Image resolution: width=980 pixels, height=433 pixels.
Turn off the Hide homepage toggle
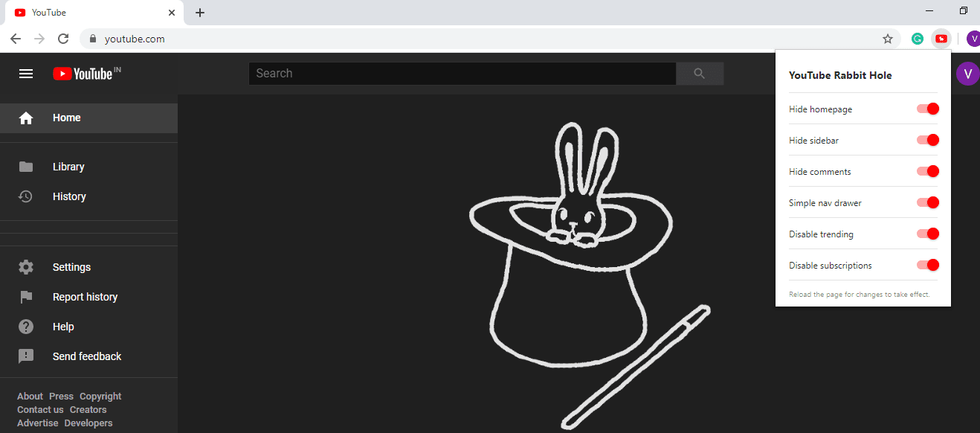coord(928,109)
